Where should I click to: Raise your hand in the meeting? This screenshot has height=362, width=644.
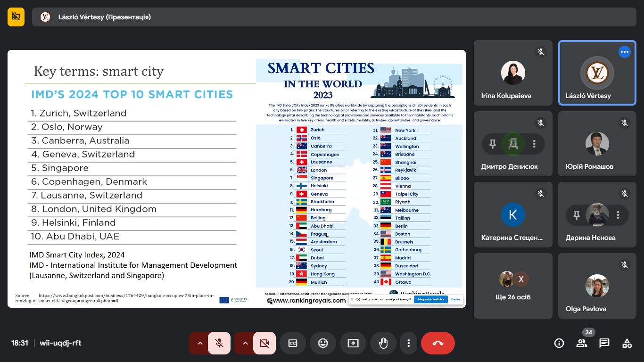tap(383, 343)
